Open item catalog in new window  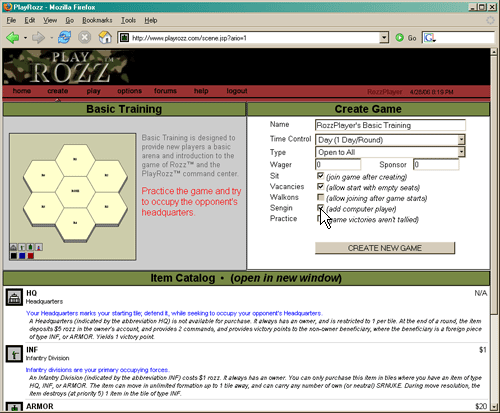click(x=286, y=278)
